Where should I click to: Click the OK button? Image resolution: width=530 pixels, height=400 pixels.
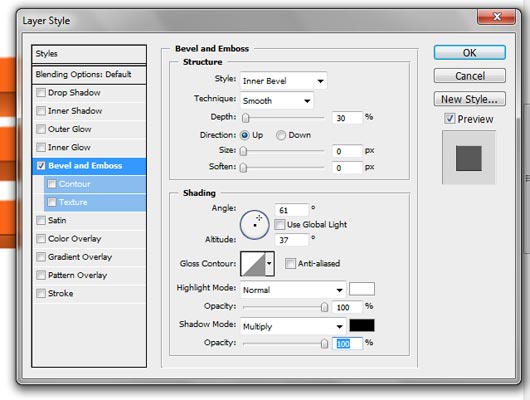tap(469, 53)
